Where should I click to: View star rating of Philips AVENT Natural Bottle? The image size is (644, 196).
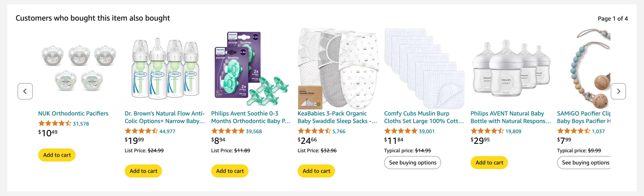[487, 131]
